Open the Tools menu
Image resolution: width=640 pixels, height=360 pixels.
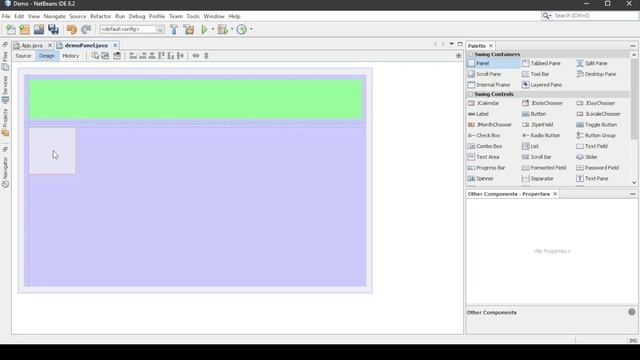[193, 16]
